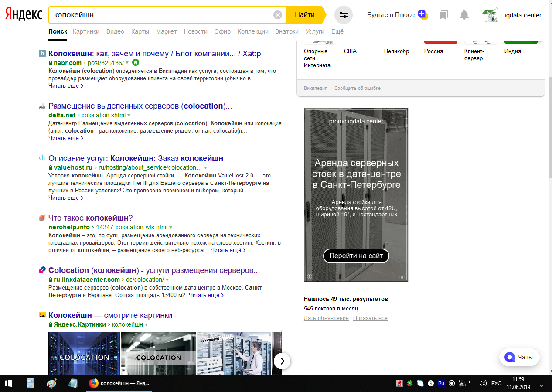
Task: Click the 'Перейти на сайт' ad button
Action: pos(356,256)
